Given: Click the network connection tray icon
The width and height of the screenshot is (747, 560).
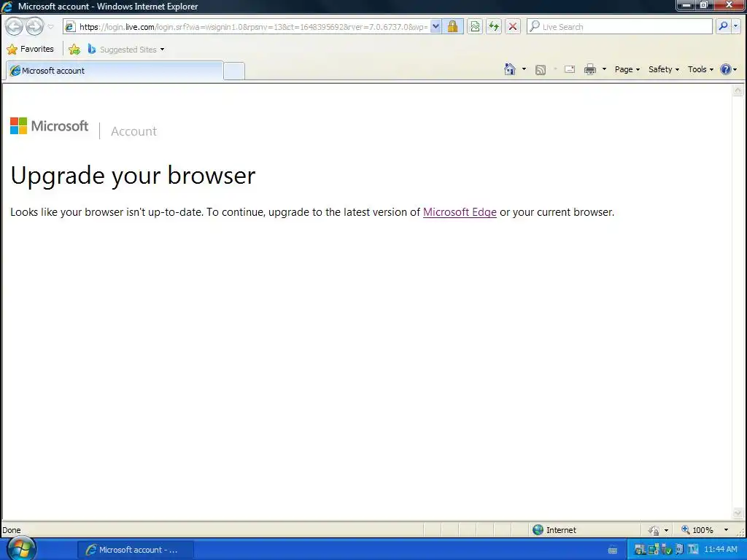Looking at the screenshot, I should coord(653,550).
